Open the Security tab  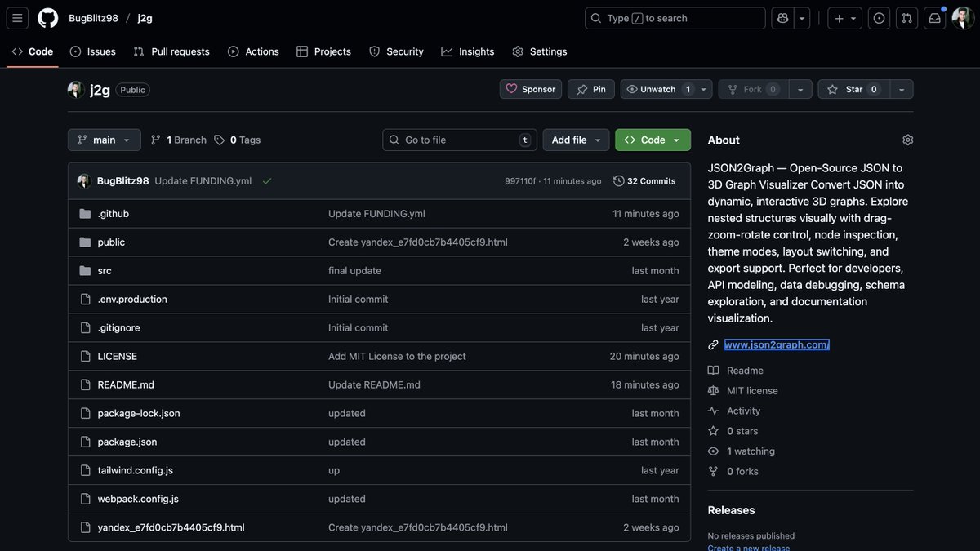point(396,51)
